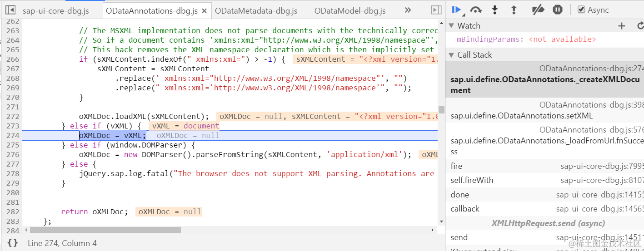Open sap-ui-core-dbg.js:7995 source link

602,166
